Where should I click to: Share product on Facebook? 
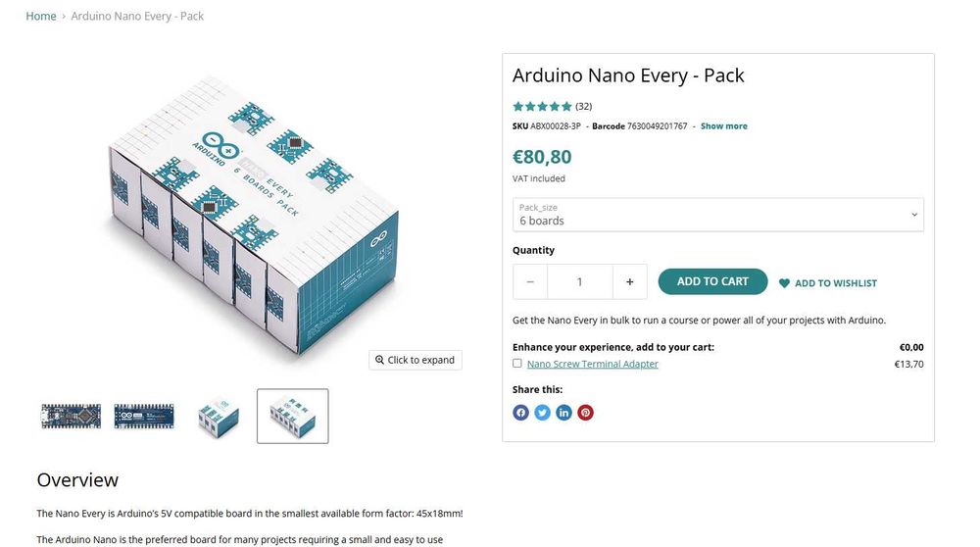pyautogui.click(x=520, y=413)
